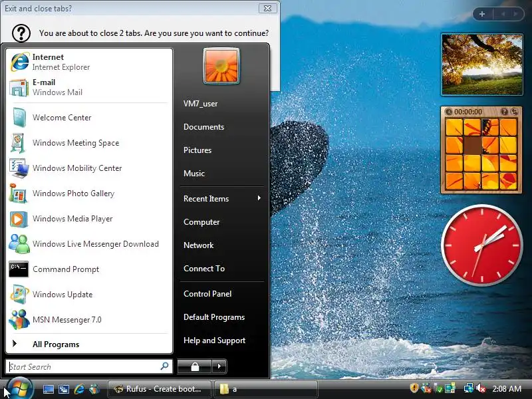This screenshot has width=532, height=399.
Task: Open Windows Mobility Center
Action: point(89,168)
